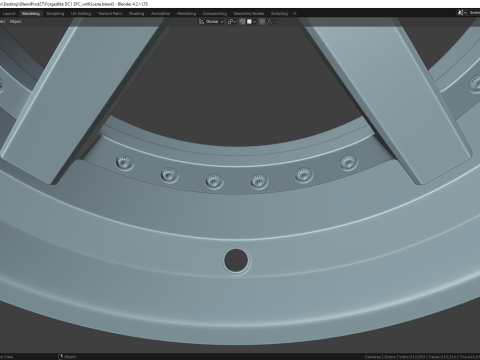Open the Object menu in viewport header
This screenshot has width=480, height=360.
pos(15,22)
